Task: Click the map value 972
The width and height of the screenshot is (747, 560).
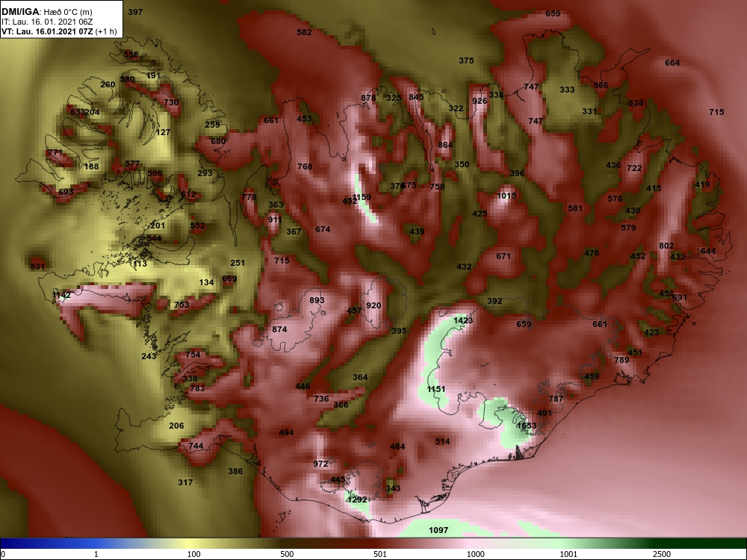Action: click(320, 464)
